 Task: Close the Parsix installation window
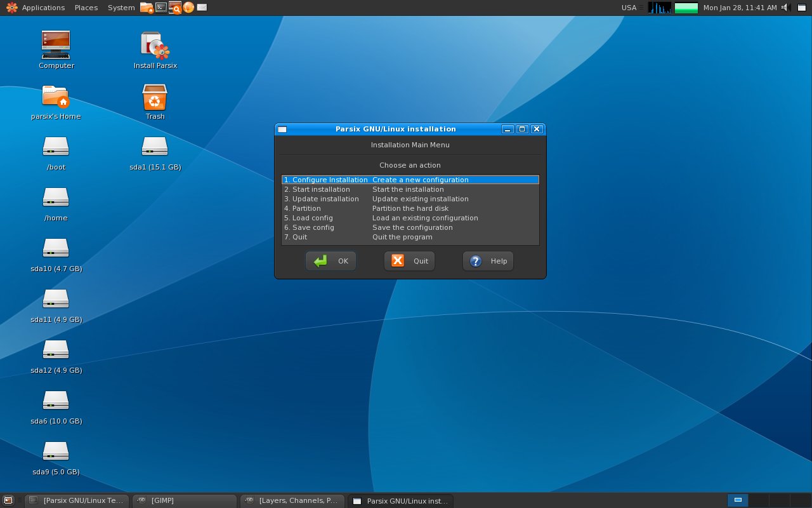537,129
